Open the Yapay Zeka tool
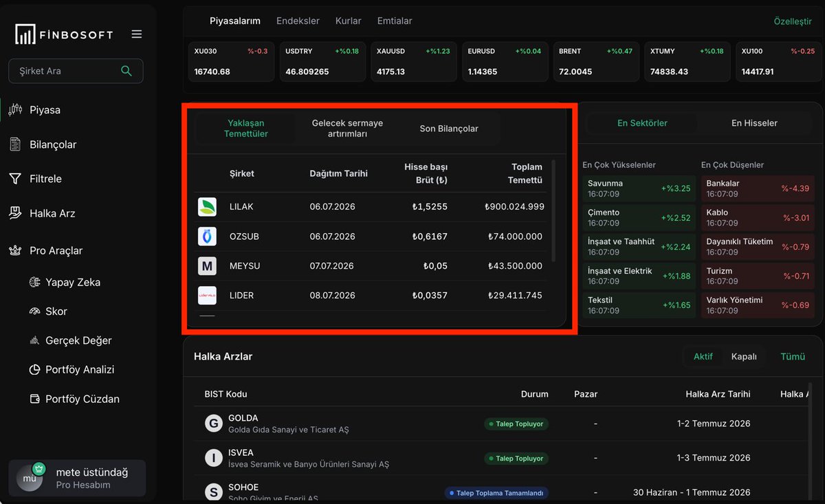Viewport: 825px width, 504px height. click(73, 282)
